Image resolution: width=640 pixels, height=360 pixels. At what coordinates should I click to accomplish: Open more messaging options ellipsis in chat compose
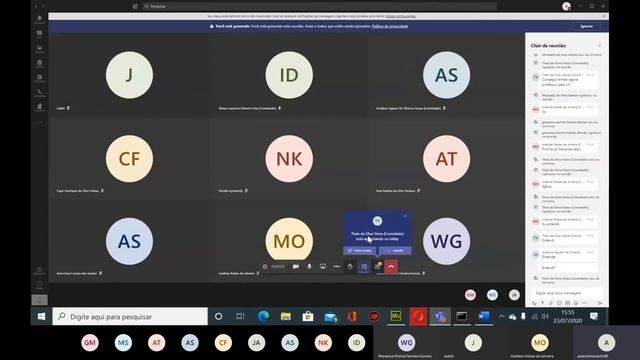(584, 303)
